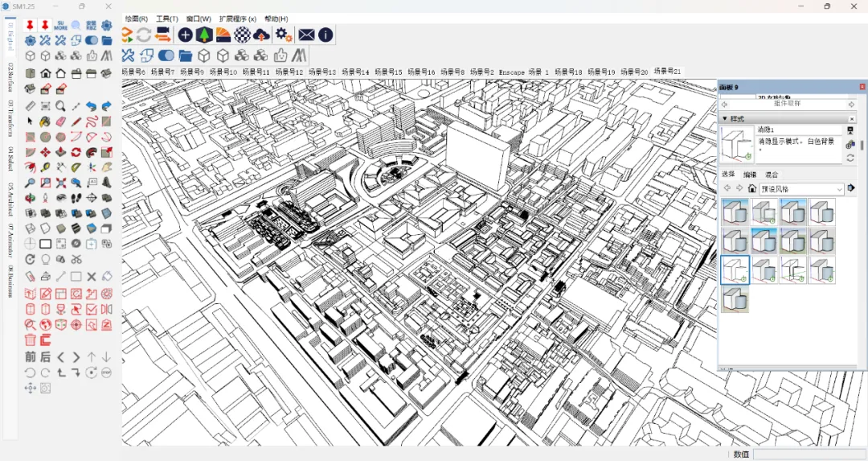Click the 数值 measurements input box
The height and width of the screenshot is (461, 868).
[810, 454]
